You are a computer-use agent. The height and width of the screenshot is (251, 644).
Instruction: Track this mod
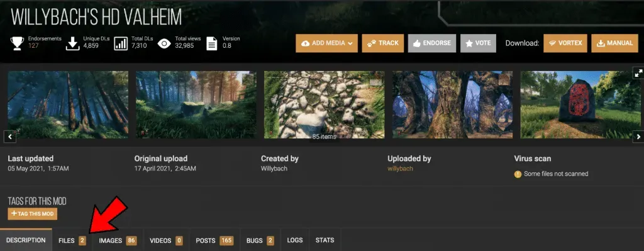(383, 43)
